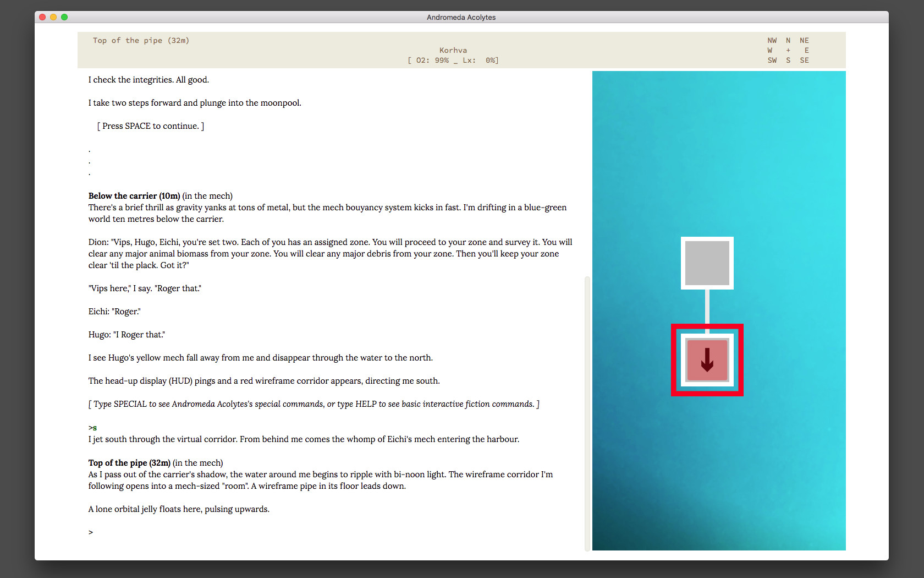Click the SW compass direction
The width and height of the screenshot is (924, 578).
(x=772, y=61)
